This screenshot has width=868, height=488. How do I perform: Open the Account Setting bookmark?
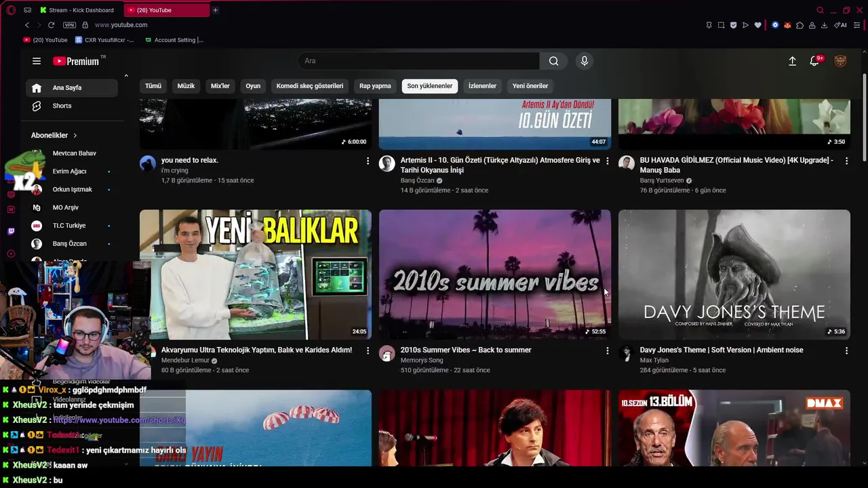pos(174,40)
